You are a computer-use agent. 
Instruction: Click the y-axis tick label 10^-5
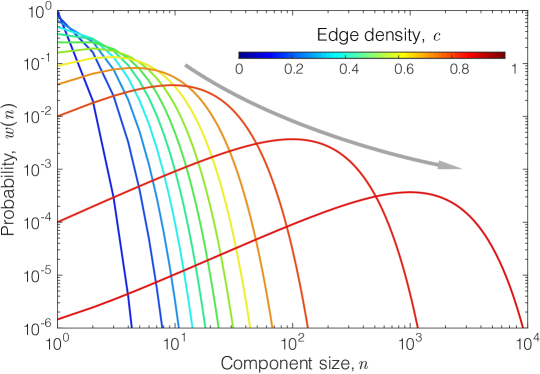point(38,274)
